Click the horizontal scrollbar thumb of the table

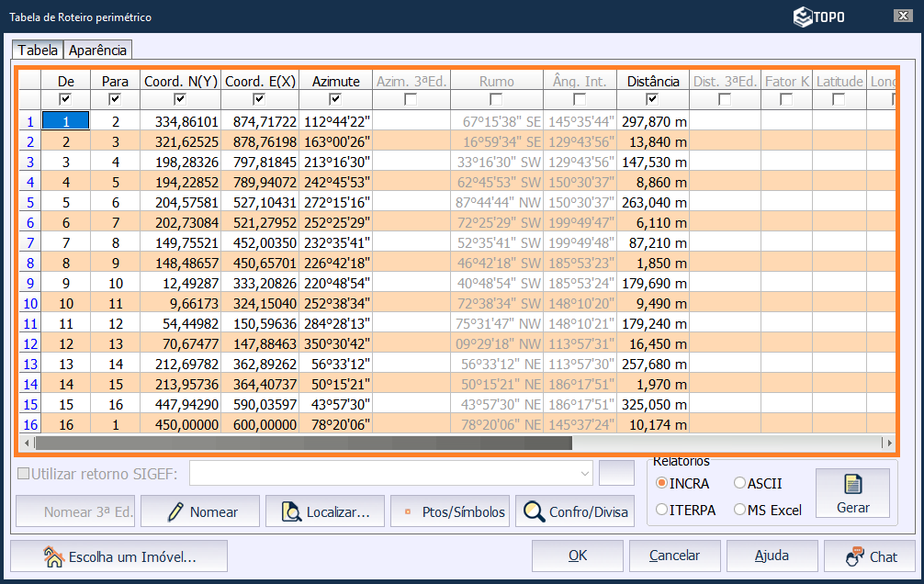tap(303, 443)
